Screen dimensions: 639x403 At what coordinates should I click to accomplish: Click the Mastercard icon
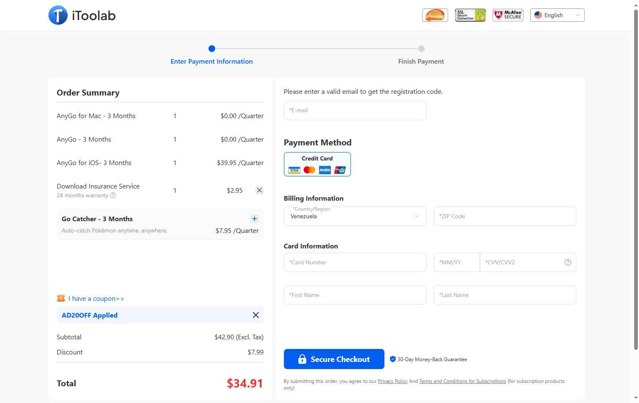coord(309,170)
